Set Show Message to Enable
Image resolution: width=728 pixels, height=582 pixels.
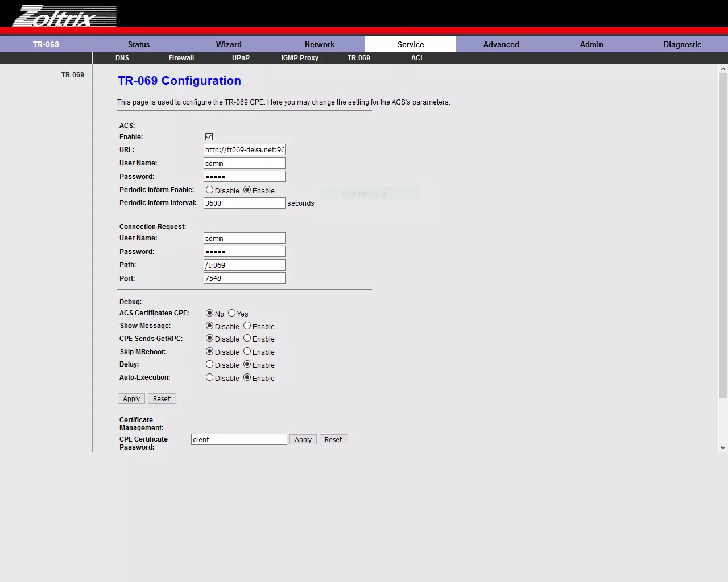(247, 326)
